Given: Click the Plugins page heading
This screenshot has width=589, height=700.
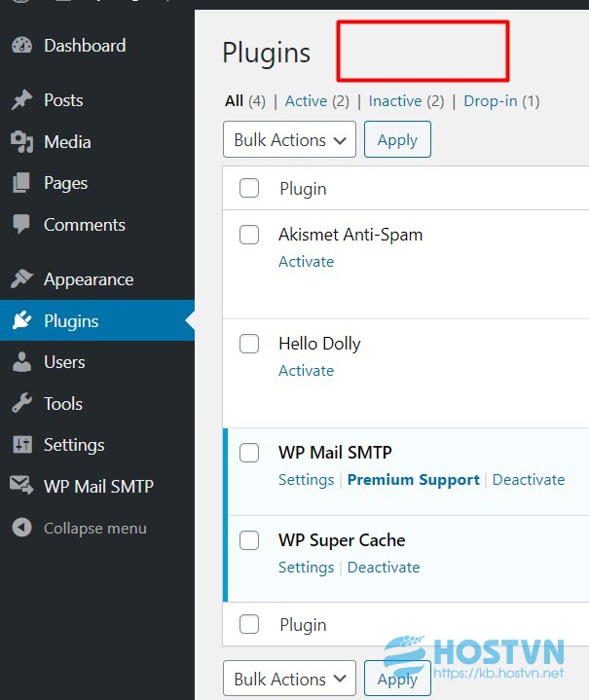Looking at the screenshot, I should [266, 54].
